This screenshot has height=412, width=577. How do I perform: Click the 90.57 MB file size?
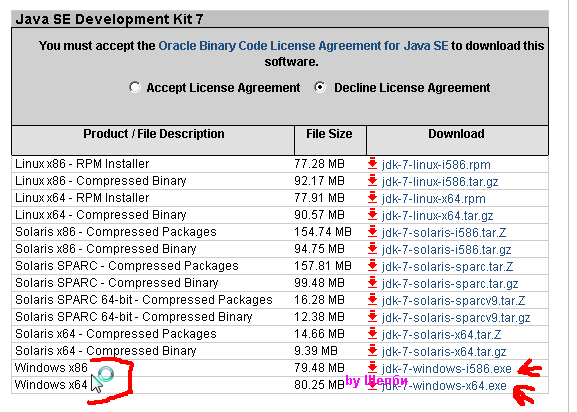(319, 214)
